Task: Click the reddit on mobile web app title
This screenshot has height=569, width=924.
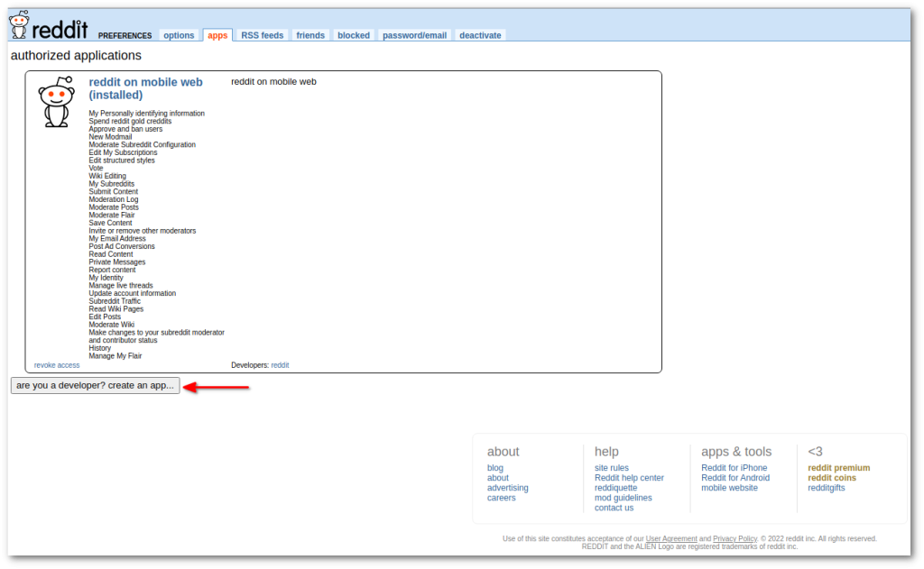Action: 146,82
